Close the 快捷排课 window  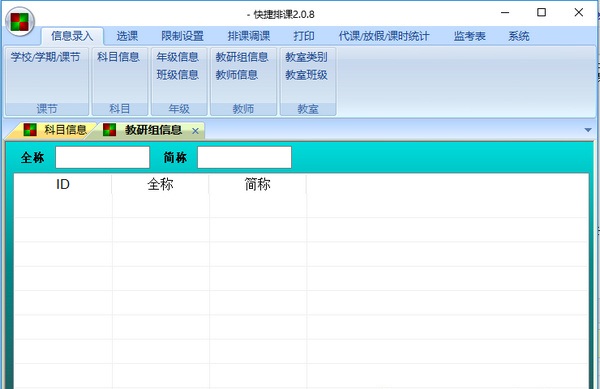click(x=579, y=13)
